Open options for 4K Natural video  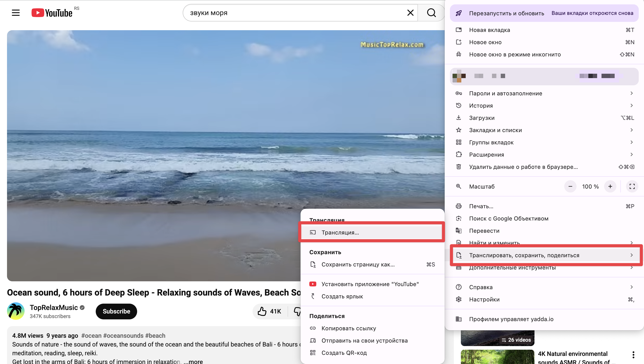coord(633,355)
